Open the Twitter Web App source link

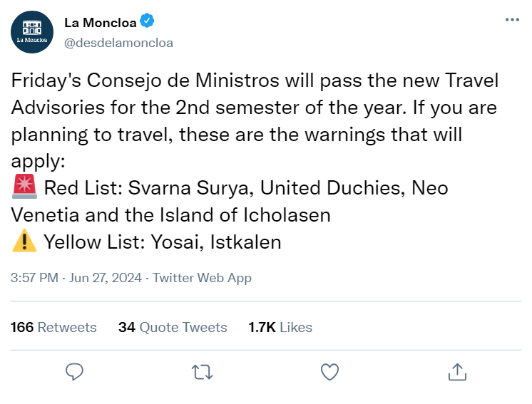click(202, 278)
